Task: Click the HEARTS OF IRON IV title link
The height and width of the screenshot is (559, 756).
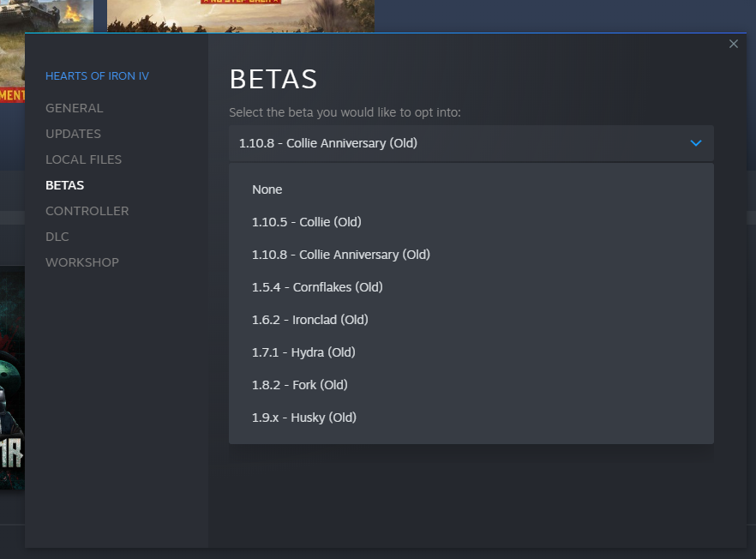Action: (x=97, y=75)
